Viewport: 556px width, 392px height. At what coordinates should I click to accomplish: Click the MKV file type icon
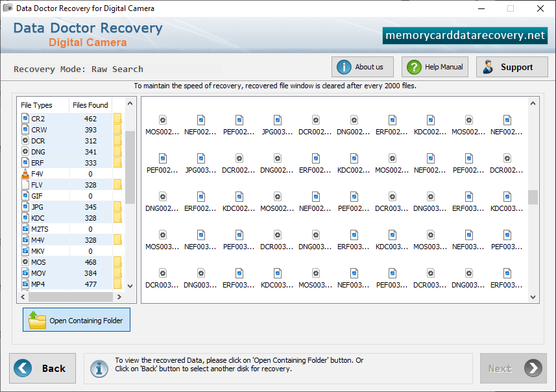[25, 251]
